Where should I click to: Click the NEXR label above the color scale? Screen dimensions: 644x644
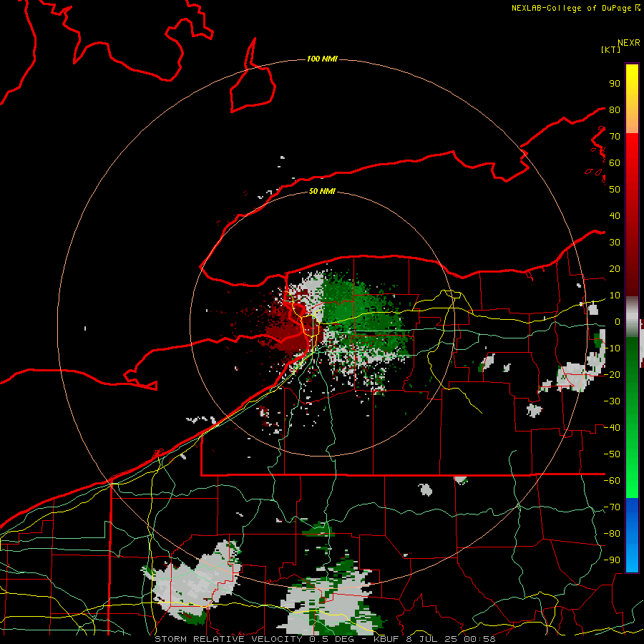[629, 43]
